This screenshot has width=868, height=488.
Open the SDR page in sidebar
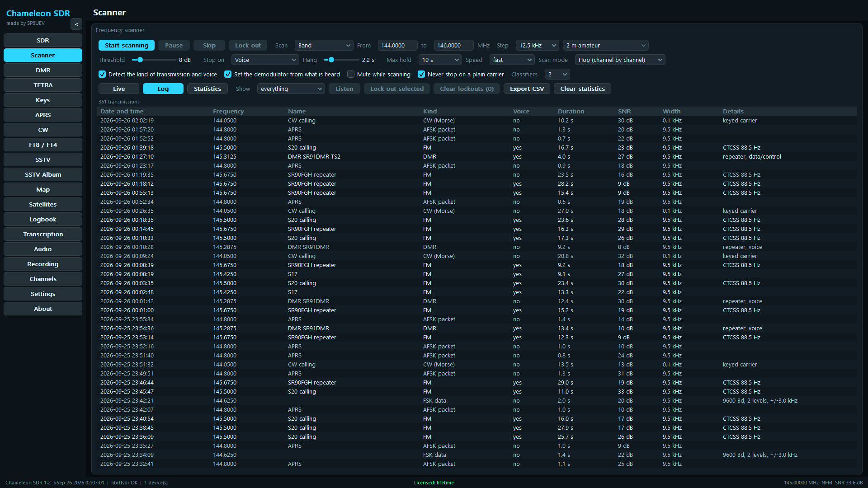[x=43, y=41]
